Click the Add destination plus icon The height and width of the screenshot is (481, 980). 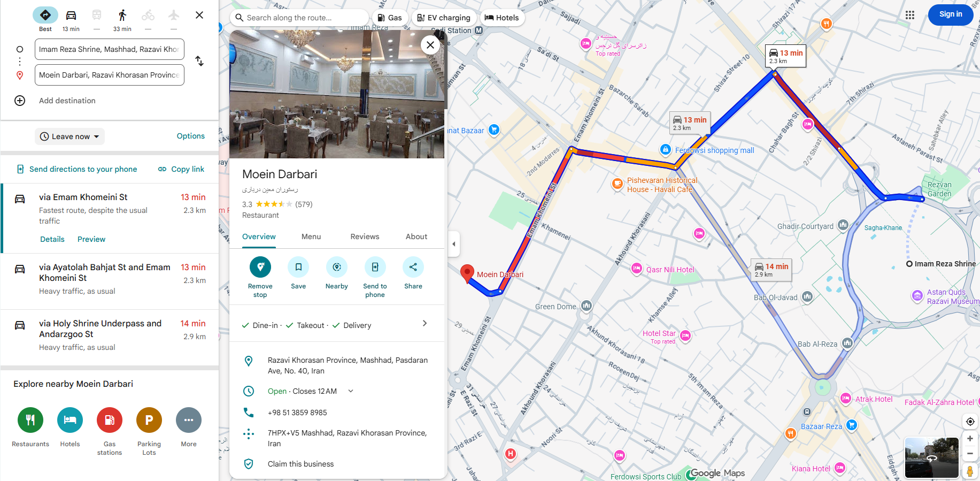tap(20, 101)
